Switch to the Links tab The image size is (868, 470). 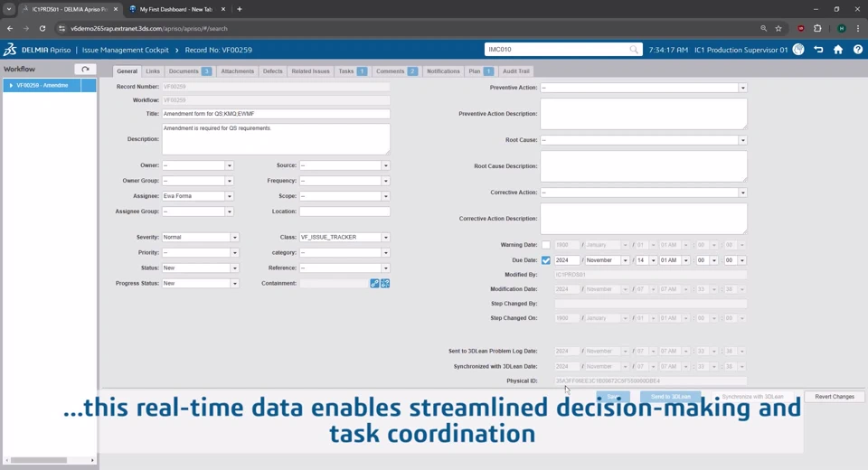click(153, 71)
